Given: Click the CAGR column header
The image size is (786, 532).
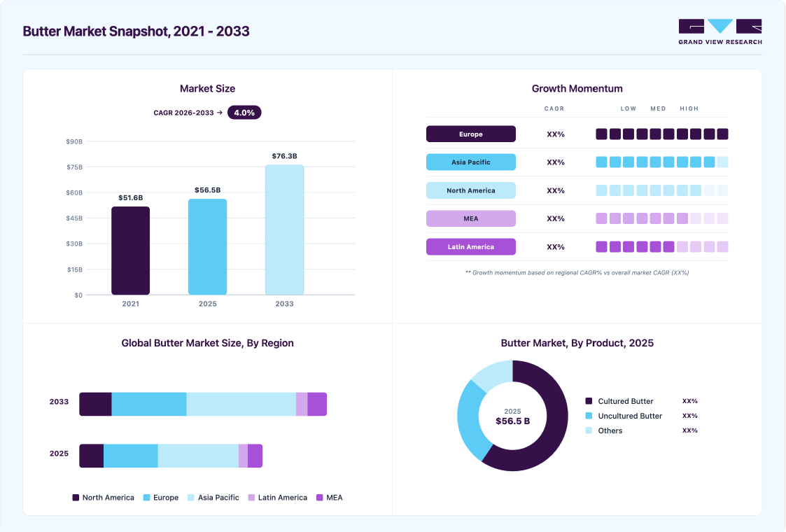Looking at the screenshot, I should pos(554,108).
